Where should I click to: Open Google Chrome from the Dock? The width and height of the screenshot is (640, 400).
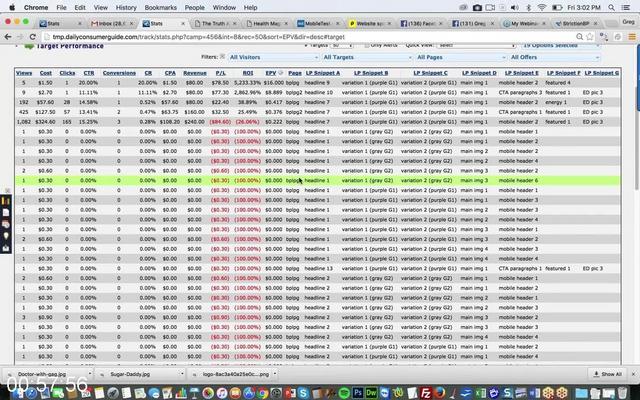point(262,393)
